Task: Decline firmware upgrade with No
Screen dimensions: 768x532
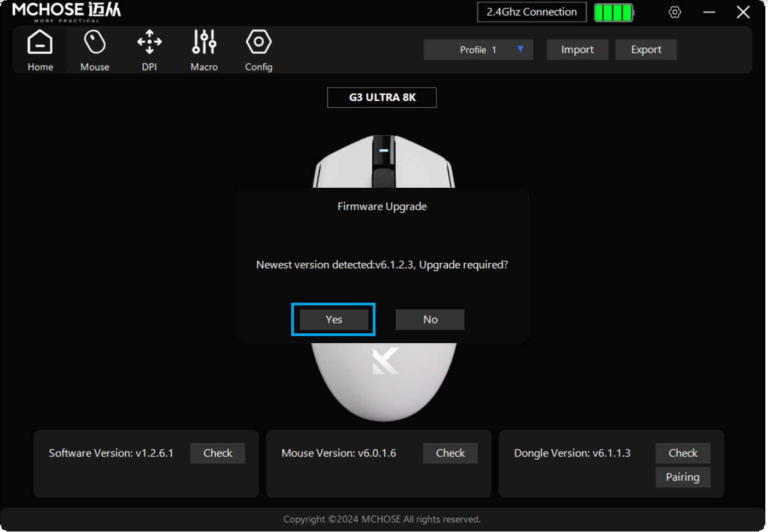Action: pos(430,320)
